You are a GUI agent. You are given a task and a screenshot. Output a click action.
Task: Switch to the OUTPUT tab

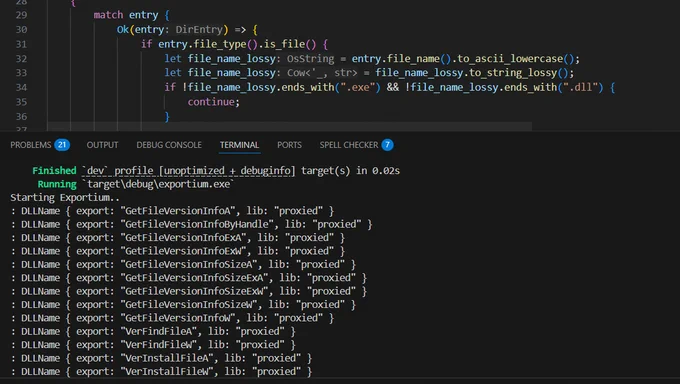click(x=102, y=145)
